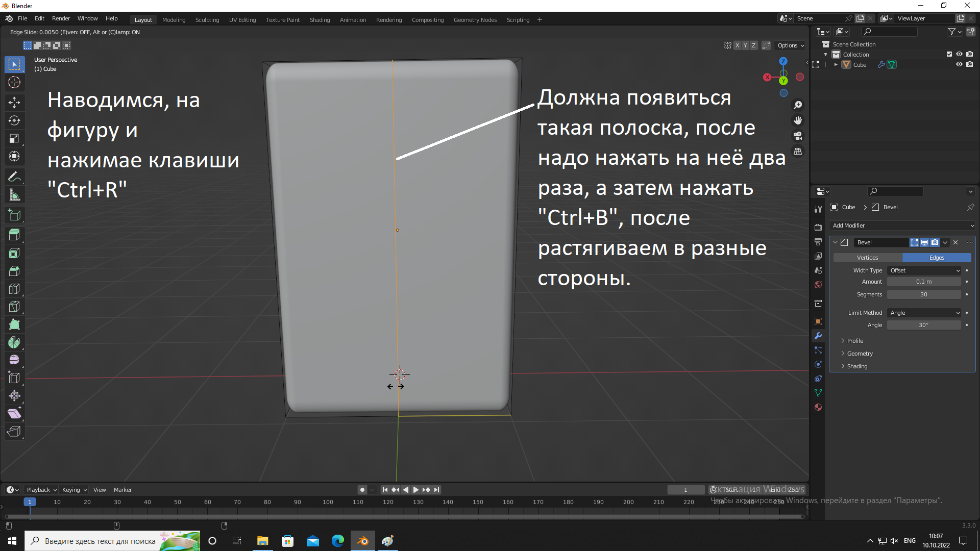Jump to timeline end button
Viewport: 980px width, 551px height.
[x=436, y=490]
